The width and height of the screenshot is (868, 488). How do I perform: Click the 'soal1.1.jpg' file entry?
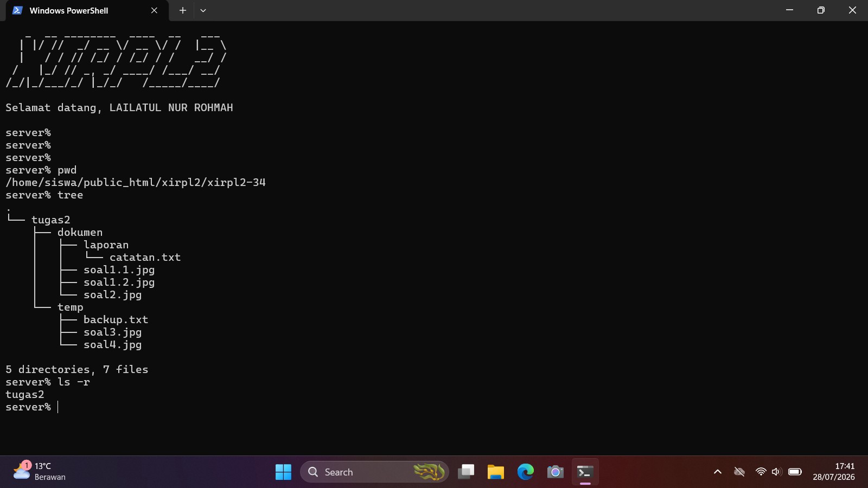[119, 270]
